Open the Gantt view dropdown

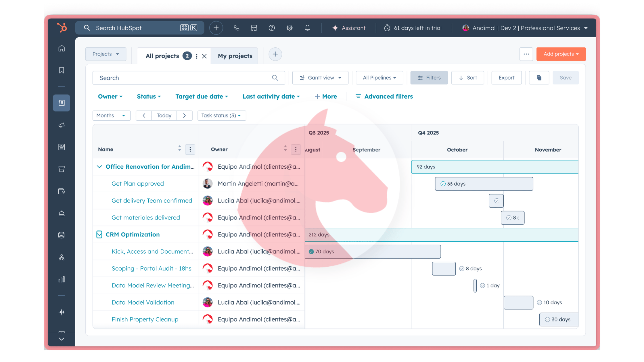tap(320, 78)
